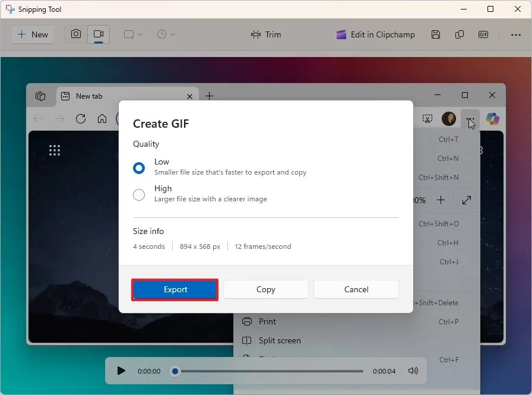Viewport: 532px width, 395px height.
Task: Select the Low quality option
Action: [x=139, y=168]
